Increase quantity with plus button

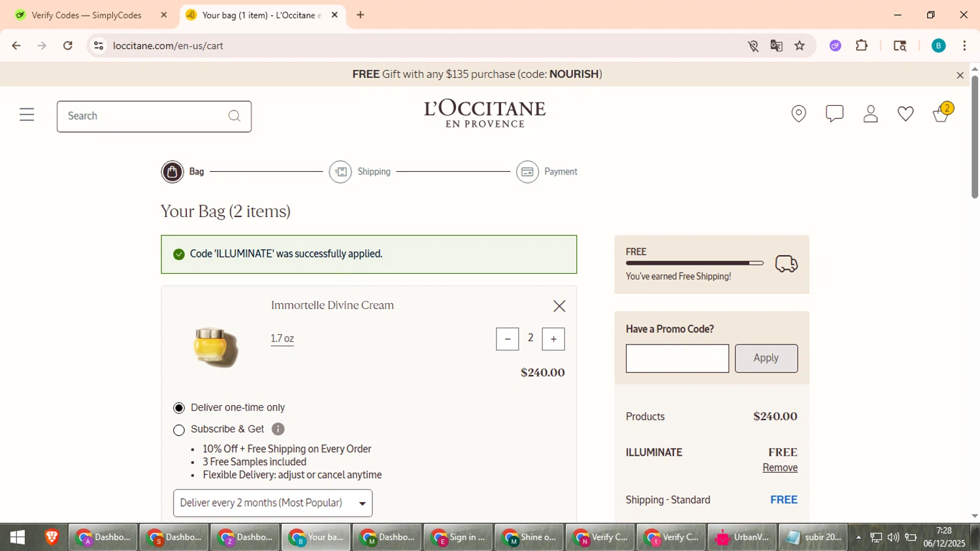coord(553,339)
